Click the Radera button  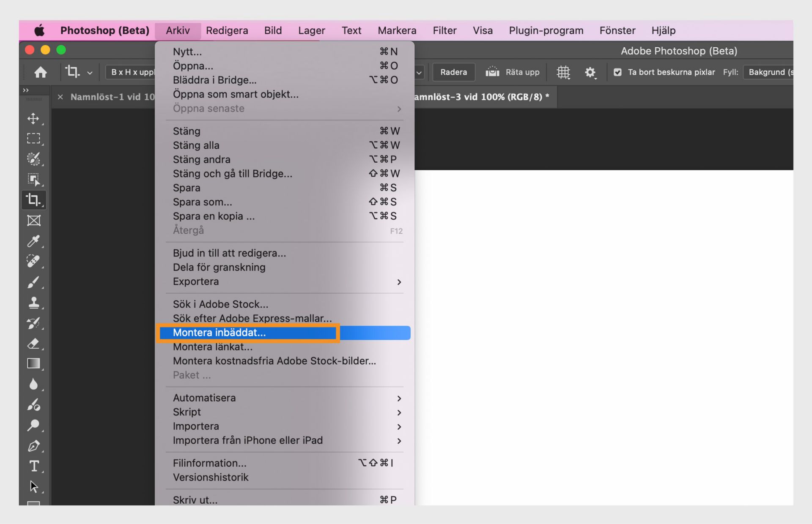(x=453, y=72)
